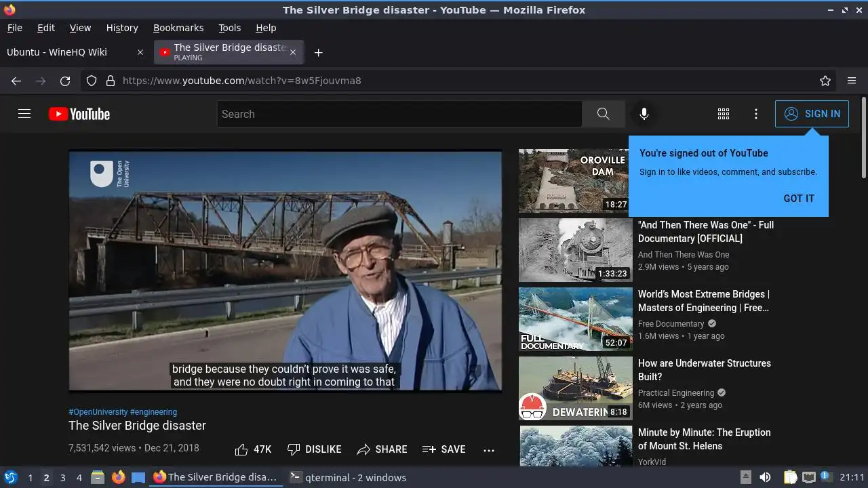
Task: Open the desktop start menu icon
Action: [10, 477]
